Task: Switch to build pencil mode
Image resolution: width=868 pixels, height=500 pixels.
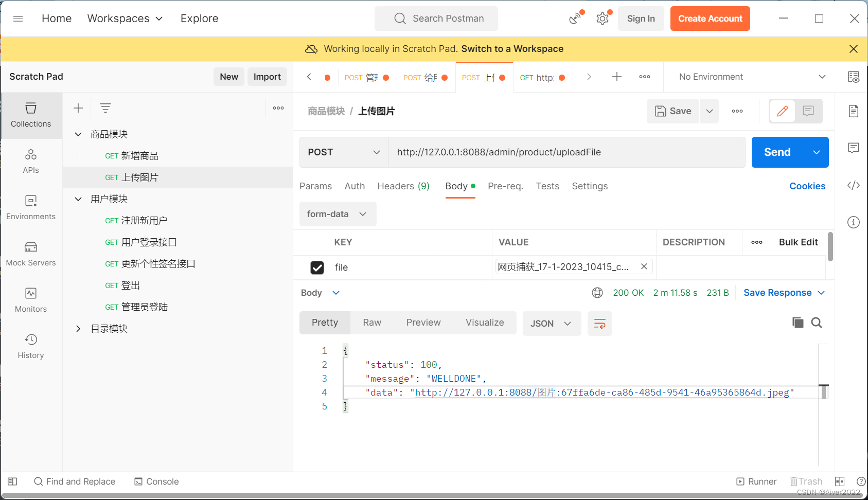Action: click(x=783, y=111)
